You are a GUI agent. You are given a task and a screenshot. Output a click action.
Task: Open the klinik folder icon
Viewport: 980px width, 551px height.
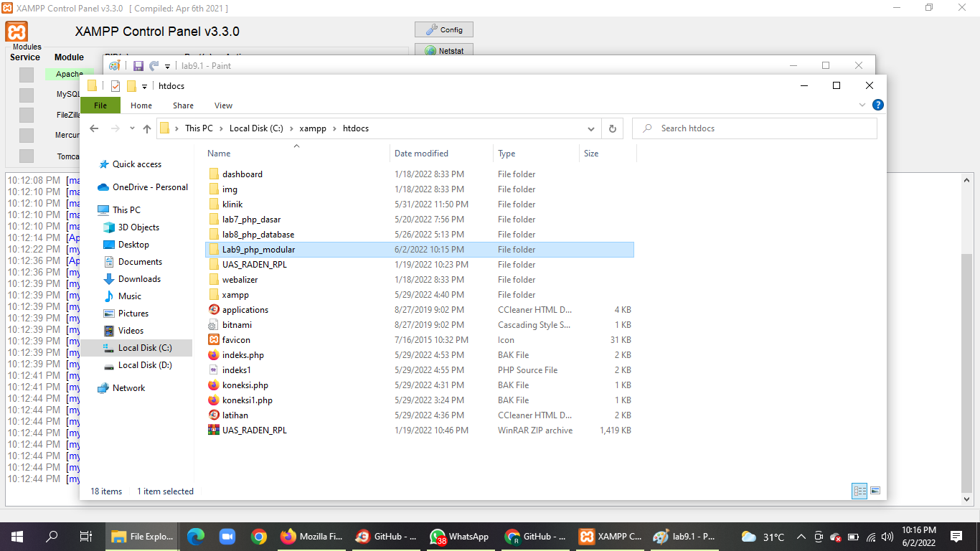(214, 204)
